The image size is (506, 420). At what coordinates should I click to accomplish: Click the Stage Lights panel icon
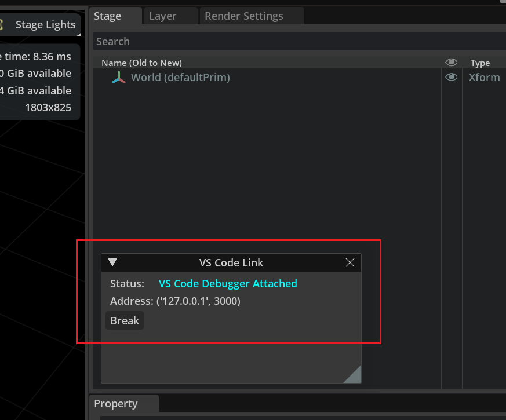coord(2,24)
